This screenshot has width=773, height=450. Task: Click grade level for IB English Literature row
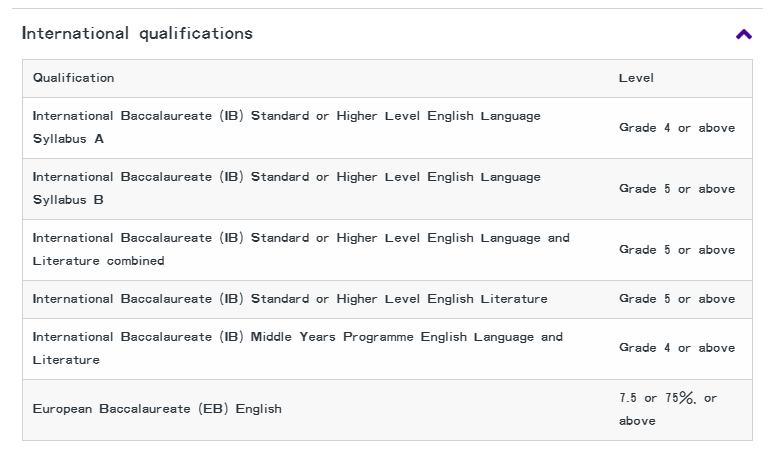point(676,299)
